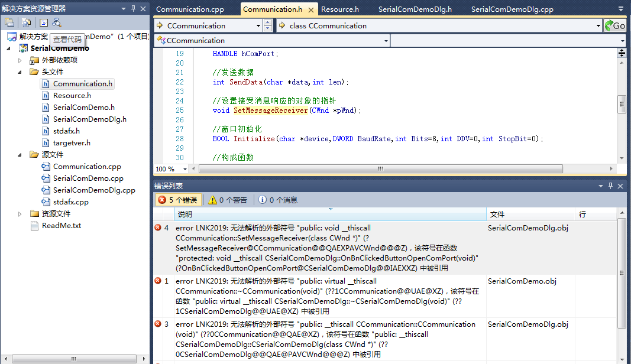Click the editor horizontal scrollbar thumb
631x364 pixels.
(x=381, y=169)
